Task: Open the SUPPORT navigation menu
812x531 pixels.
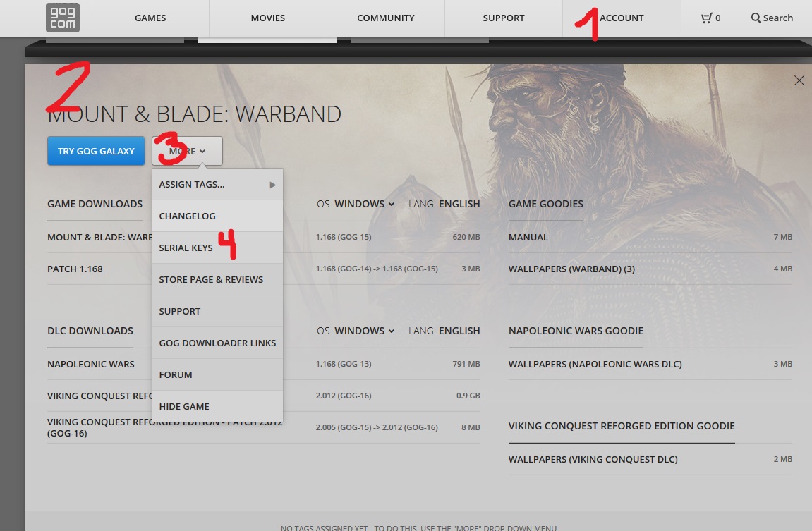Action: coord(504,18)
